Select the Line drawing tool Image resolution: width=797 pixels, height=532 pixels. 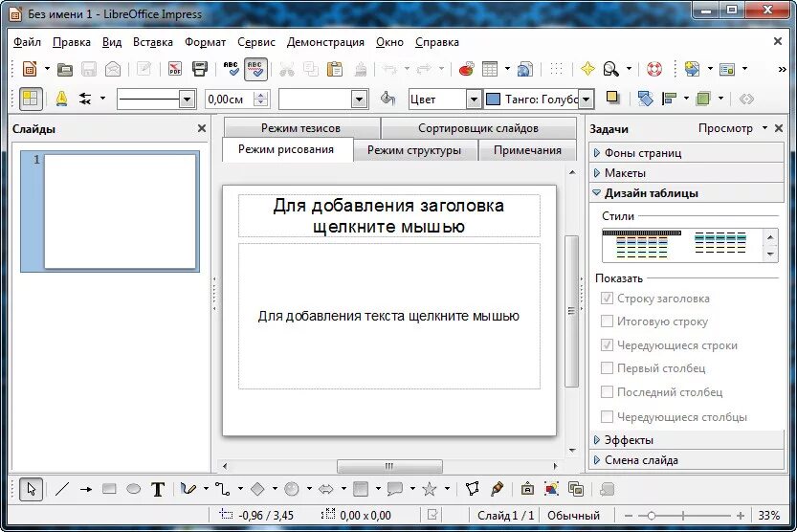(x=62, y=489)
